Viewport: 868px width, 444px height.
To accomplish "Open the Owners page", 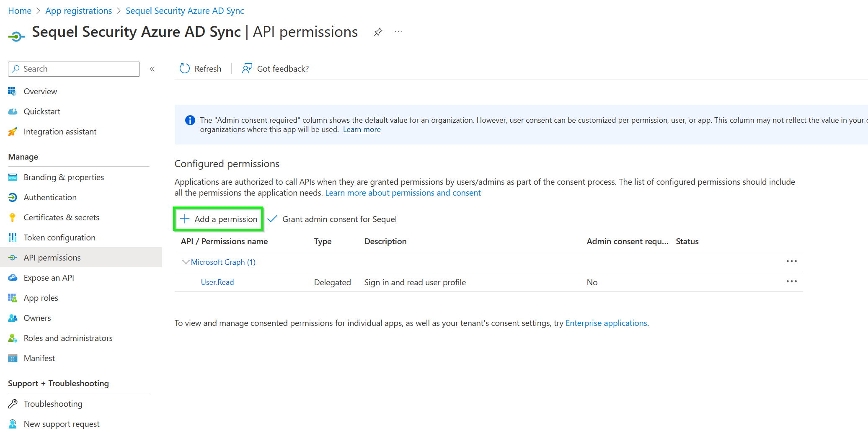I will [x=37, y=318].
